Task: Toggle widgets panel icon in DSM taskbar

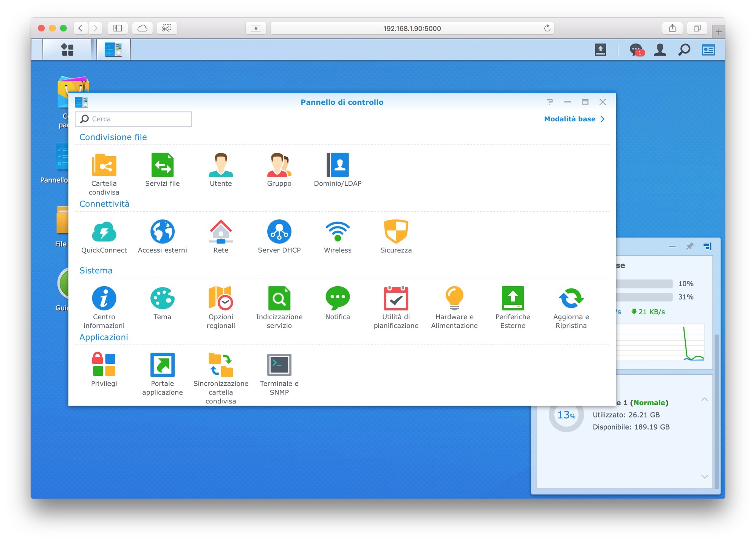Action: [708, 50]
